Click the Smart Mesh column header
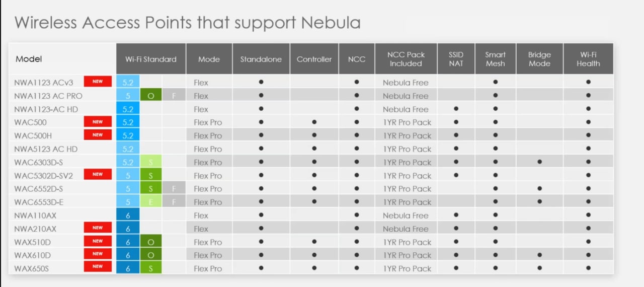The width and height of the screenshot is (644, 287). [x=495, y=59]
